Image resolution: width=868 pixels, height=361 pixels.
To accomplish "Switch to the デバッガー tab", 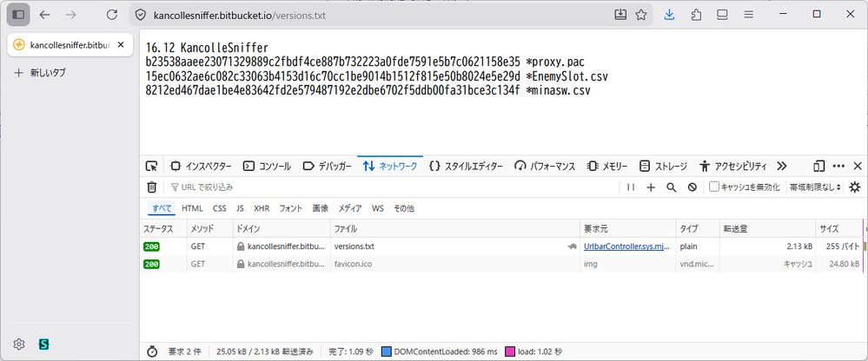I will (328, 166).
